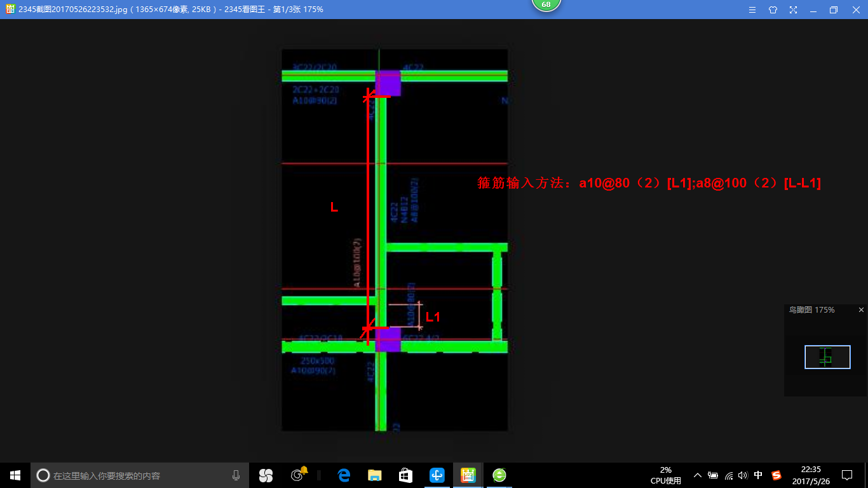The height and width of the screenshot is (488, 868).
Task: Activate the search microphone icon
Action: tap(236, 475)
